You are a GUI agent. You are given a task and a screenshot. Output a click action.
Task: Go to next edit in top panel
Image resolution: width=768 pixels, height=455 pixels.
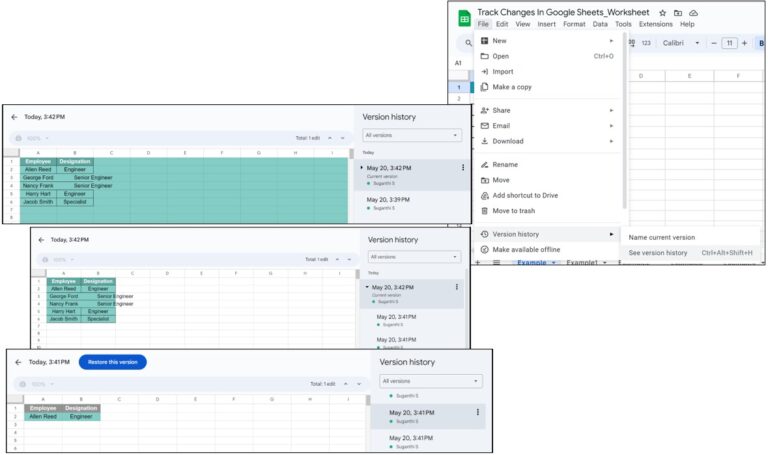click(x=342, y=138)
